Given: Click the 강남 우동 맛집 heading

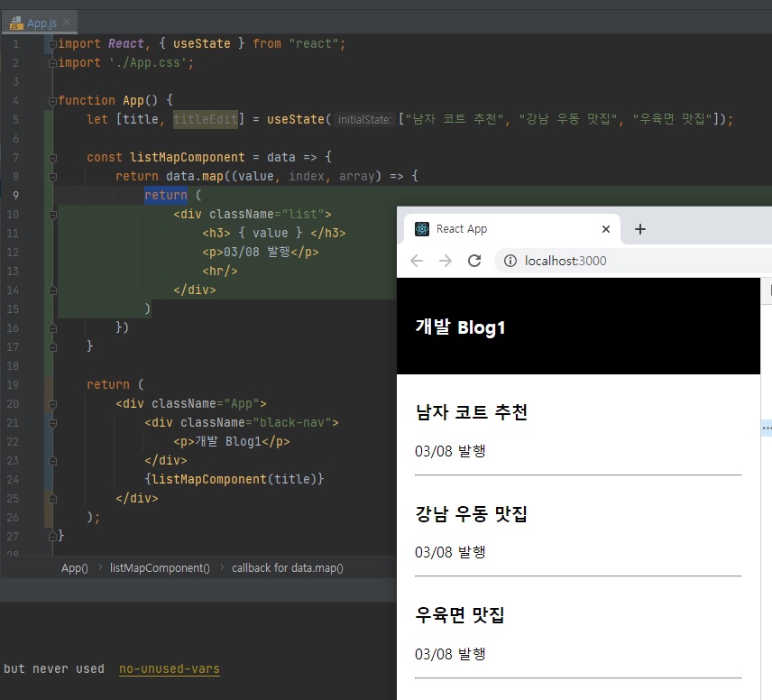Looking at the screenshot, I should [x=471, y=514].
